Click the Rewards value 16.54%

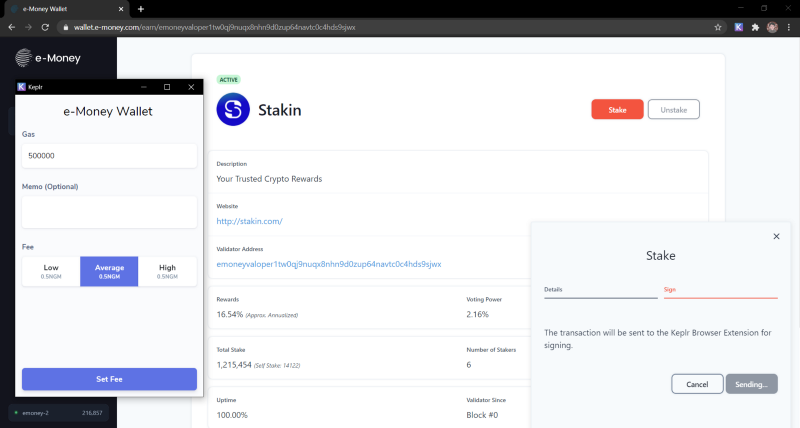230,314
